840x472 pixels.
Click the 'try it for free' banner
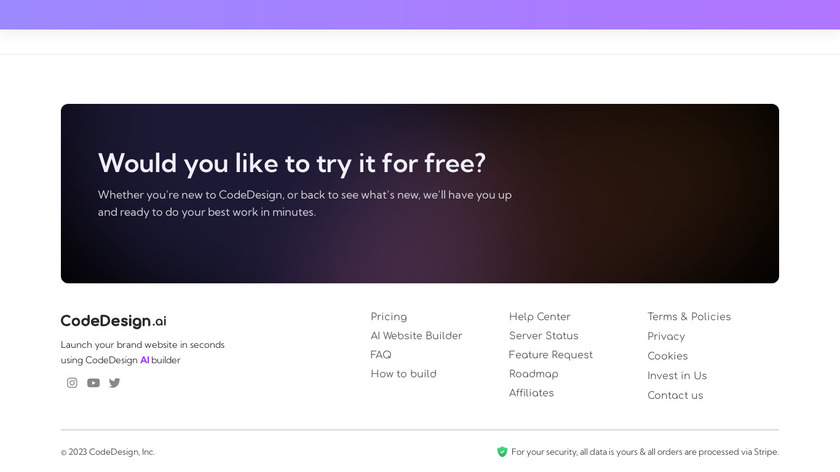click(x=420, y=193)
